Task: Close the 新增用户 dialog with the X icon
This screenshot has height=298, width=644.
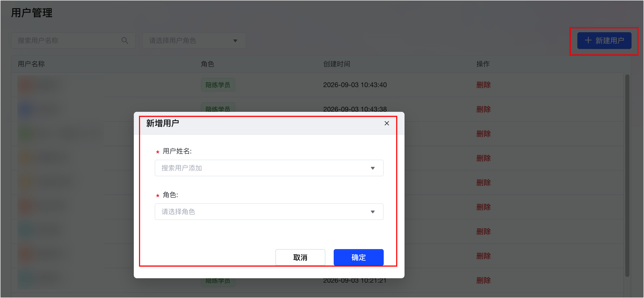Action: [x=387, y=123]
